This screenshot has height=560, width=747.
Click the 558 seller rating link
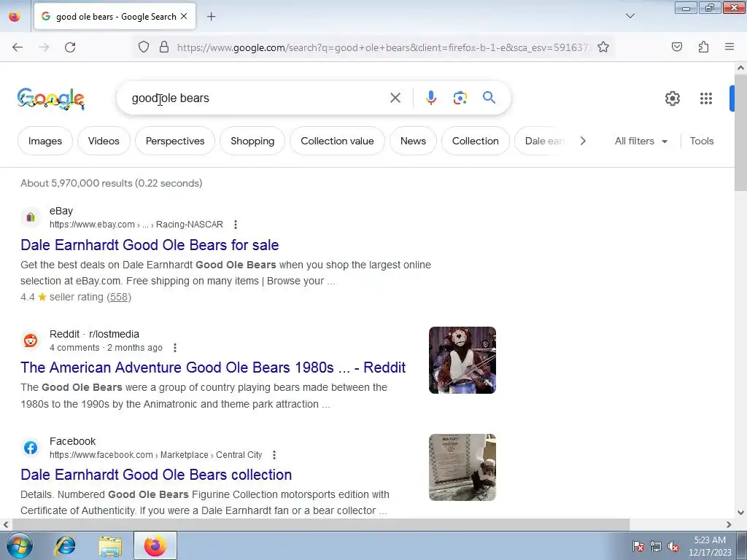(119, 297)
